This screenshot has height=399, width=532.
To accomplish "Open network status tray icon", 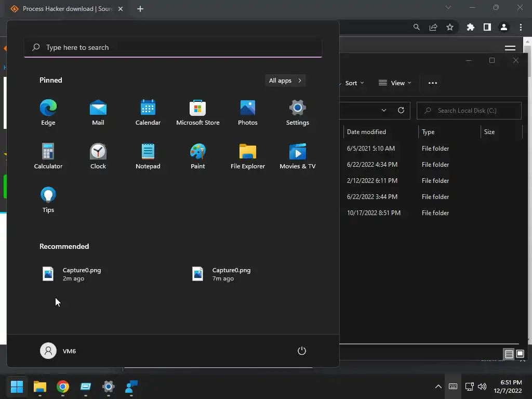I will click(x=469, y=387).
